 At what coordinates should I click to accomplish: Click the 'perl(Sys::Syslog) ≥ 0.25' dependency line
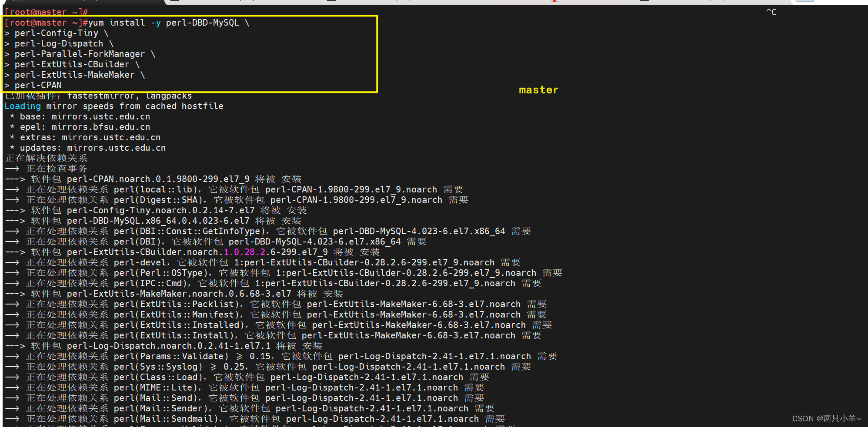click(x=268, y=367)
